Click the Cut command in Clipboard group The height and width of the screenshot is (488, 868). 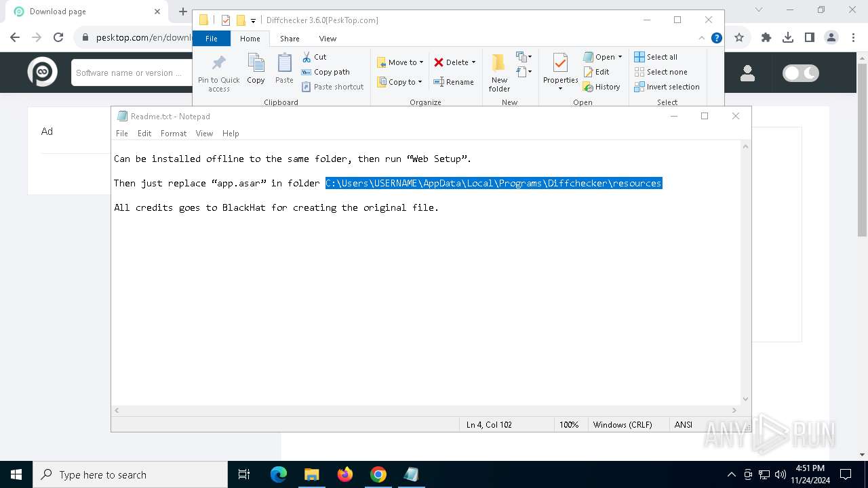(x=314, y=57)
